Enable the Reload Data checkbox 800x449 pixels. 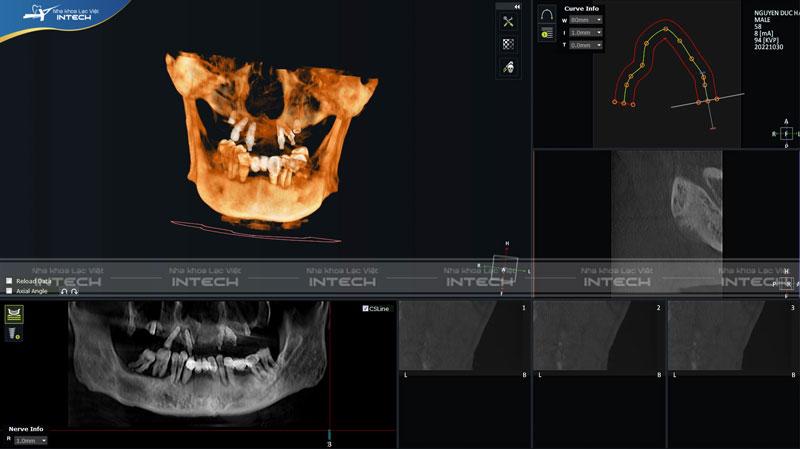coord(9,281)
